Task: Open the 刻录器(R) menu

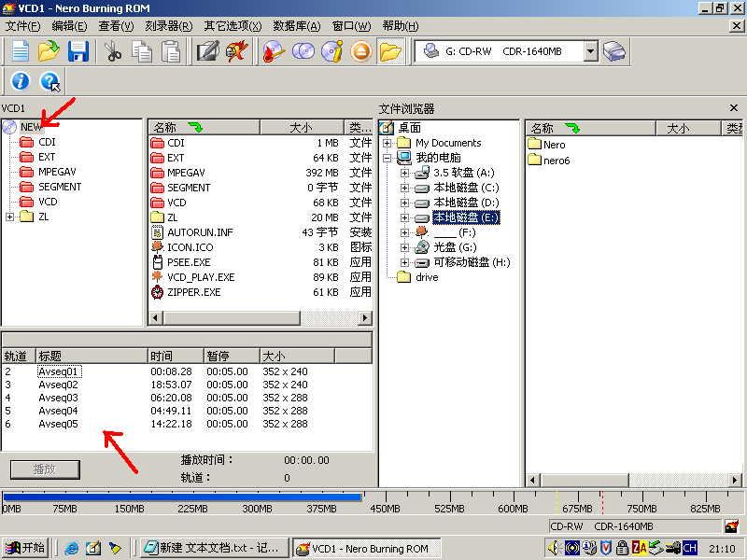Action: (168, 26)
